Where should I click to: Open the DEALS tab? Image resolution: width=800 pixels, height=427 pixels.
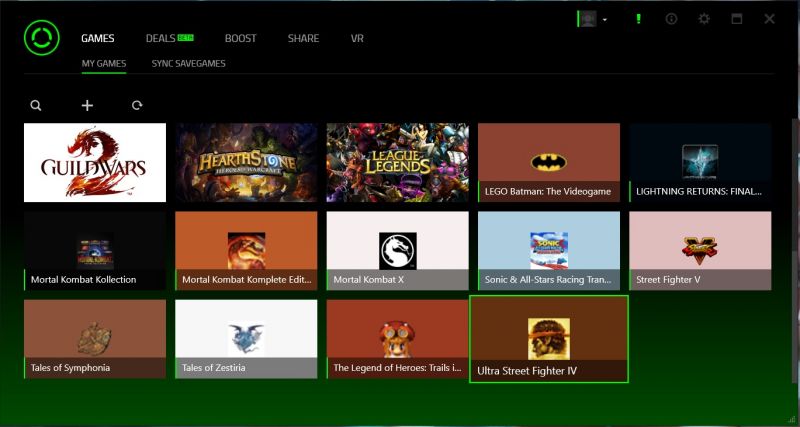(161, 38)
